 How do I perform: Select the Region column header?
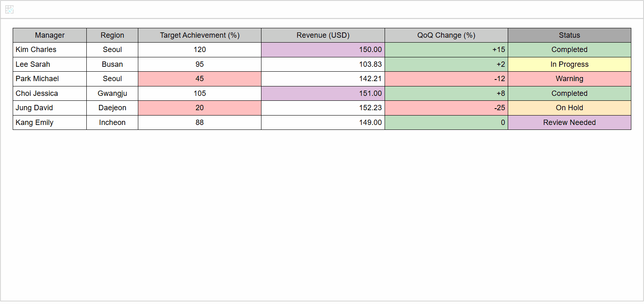pos(112,35)
